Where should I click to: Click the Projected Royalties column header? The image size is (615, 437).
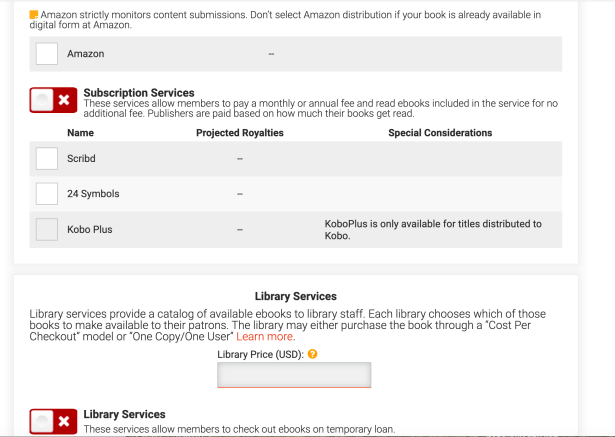coord(240,133)
